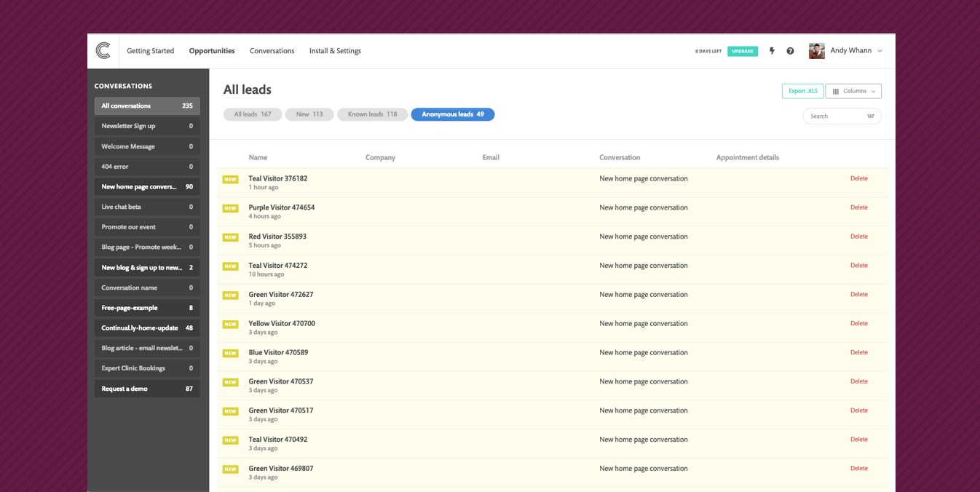980x492 pixels.
Task: Delete the Teal Visitor 376182 lead
Action: pos(859,178)
